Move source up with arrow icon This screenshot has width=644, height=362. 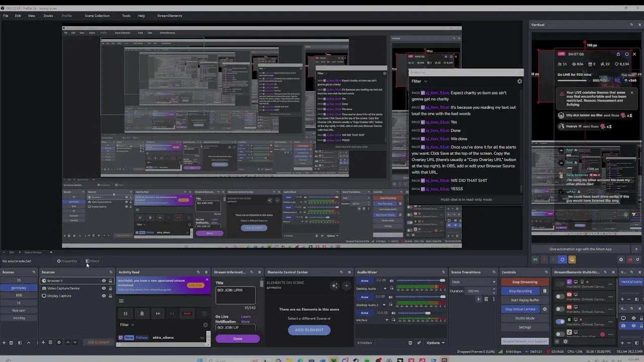68,342
